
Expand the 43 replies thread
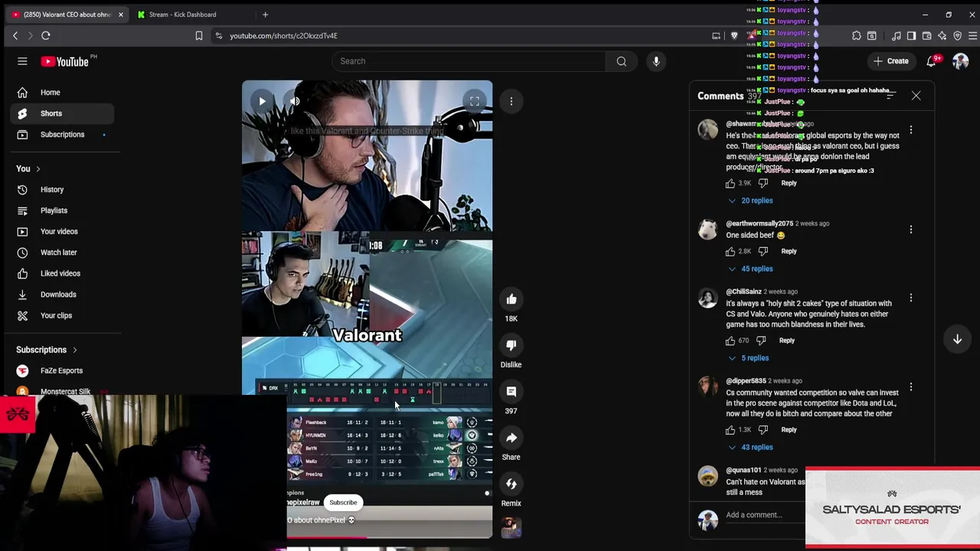point(750,448)
